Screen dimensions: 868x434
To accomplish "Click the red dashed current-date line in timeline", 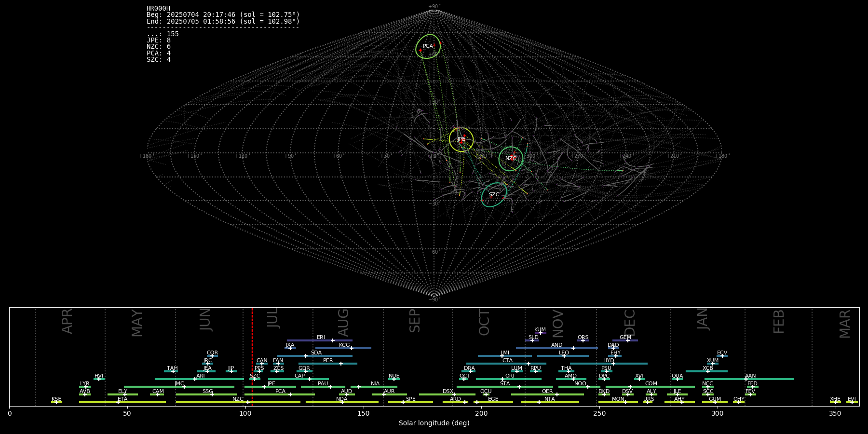I will pos(252,357).
